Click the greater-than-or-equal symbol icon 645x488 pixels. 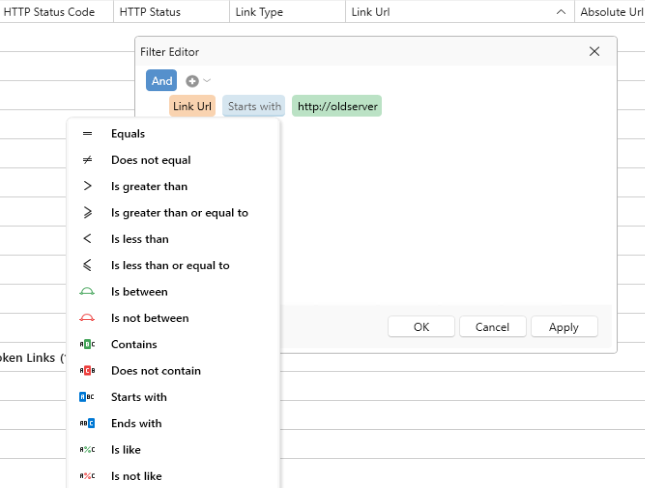point(87,212)
